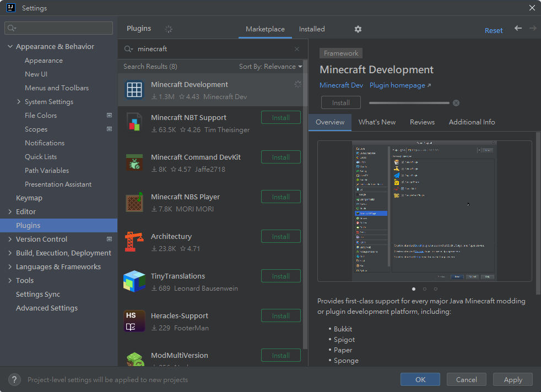Click the project-level icon beside Version Control

coord(110,239)
